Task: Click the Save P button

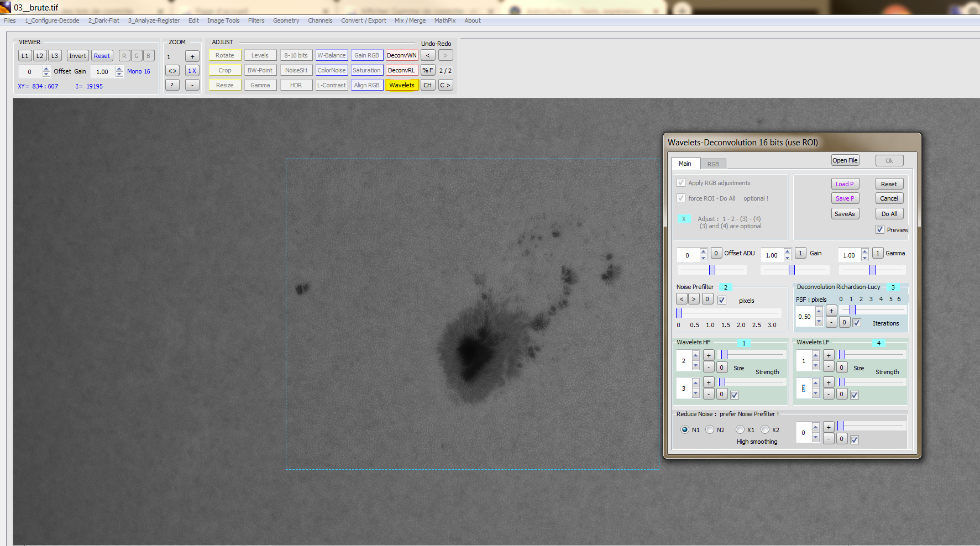Action: coord(845,198)
